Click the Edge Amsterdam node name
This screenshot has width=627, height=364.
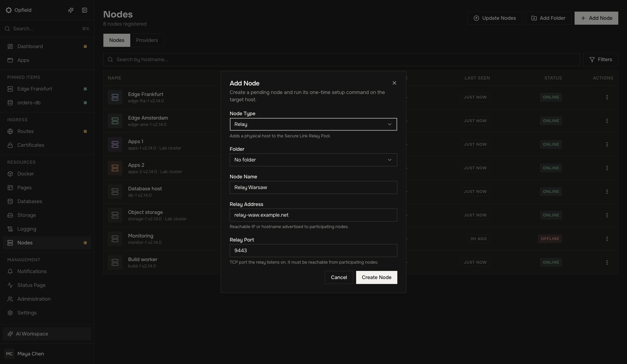tap(148, 118)
